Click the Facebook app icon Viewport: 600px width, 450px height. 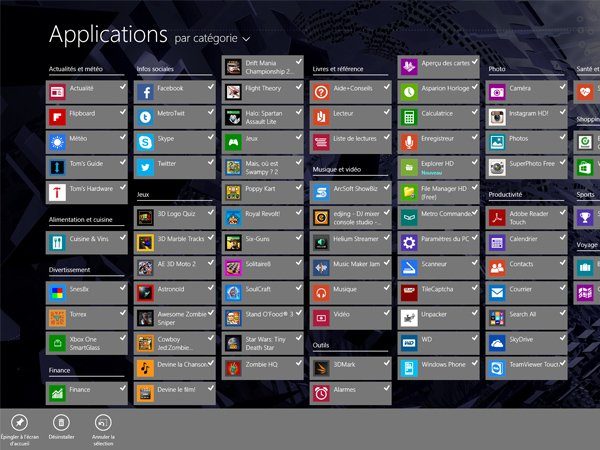tap(145, 92)
